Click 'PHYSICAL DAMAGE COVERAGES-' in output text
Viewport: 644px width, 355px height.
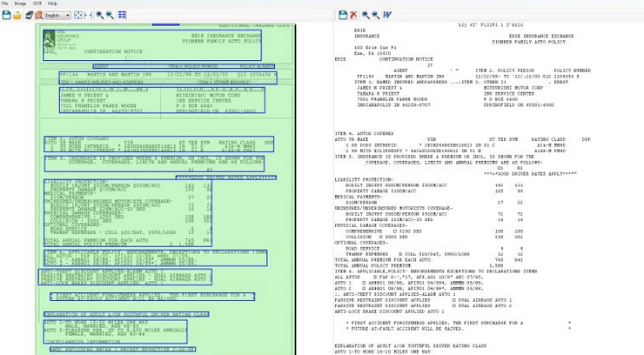click(371, 225)
